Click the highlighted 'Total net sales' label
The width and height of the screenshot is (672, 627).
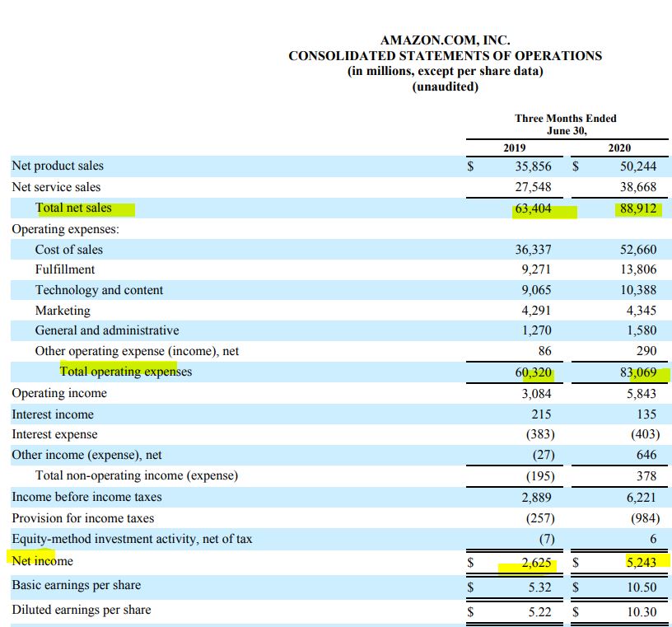coord(73,208)
